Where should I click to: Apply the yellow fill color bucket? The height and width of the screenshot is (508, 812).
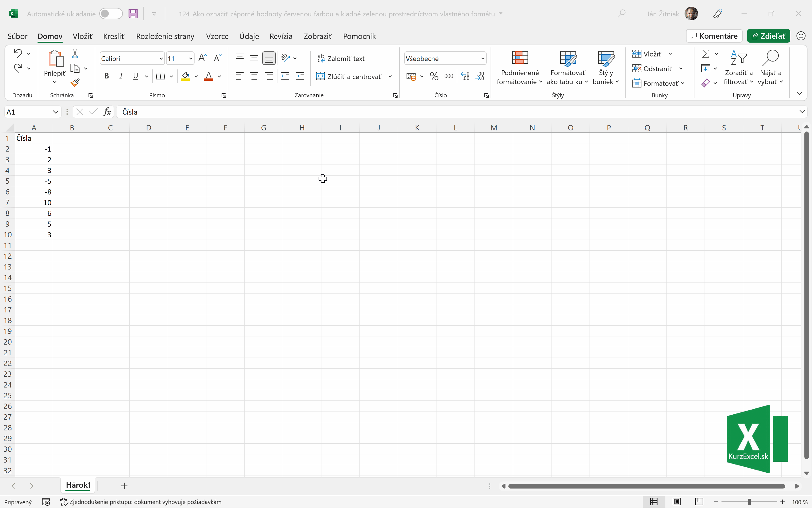click(186, 76)
